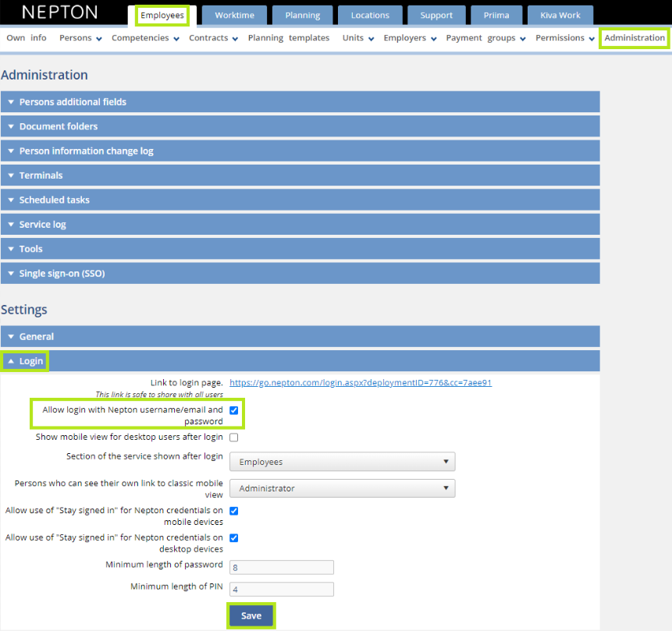The width and height of the screenshot is (672, 631).
Task: Open the Planning tab
Action: coord(303,16)
